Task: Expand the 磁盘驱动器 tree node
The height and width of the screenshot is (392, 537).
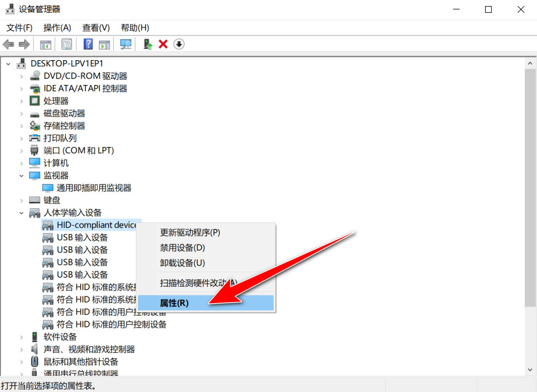Action: pyautogui.click(x=22, y=113)
